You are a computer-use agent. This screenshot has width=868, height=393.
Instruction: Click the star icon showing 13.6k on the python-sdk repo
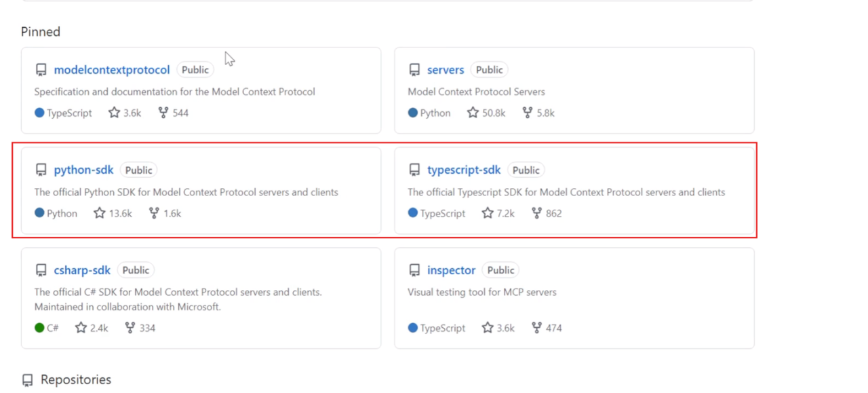click(100, 213)
